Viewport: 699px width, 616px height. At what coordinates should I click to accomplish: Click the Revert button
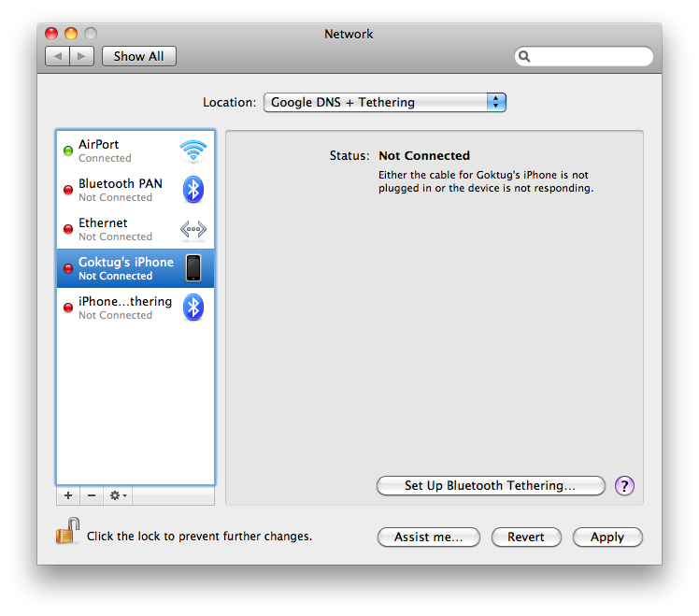pyautogui.click(x=525, y=537)
